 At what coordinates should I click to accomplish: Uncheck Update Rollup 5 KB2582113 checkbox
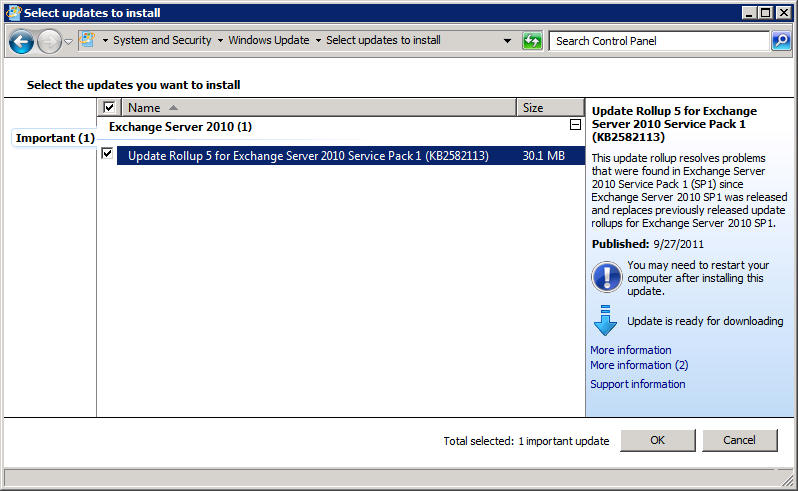[x=107, y=153]
